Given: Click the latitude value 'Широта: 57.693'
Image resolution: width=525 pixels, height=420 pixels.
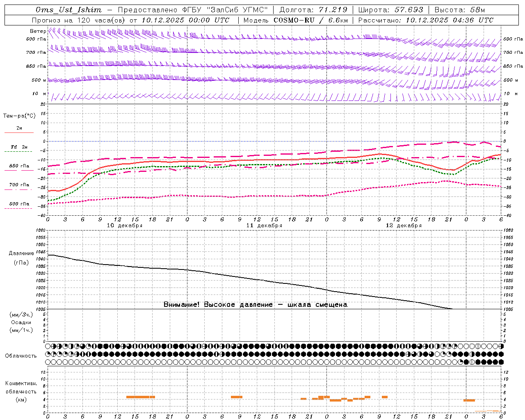Looking at the screenshot, I should [390, 10].
